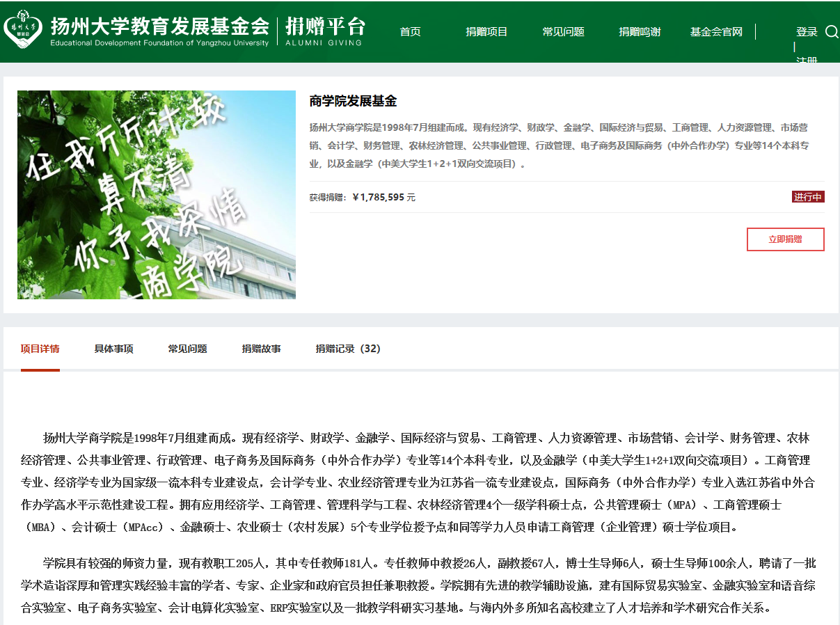Click the 立即捐赠 button
This screenshot has height=625, width=840.
[785, 239]
